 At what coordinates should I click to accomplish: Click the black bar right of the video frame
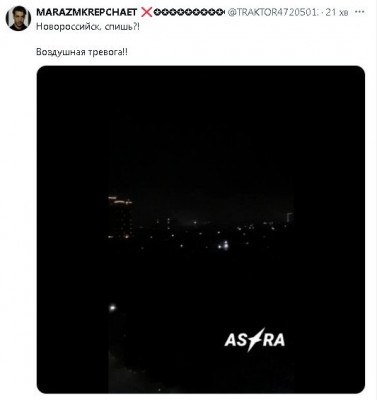(329, 229)
